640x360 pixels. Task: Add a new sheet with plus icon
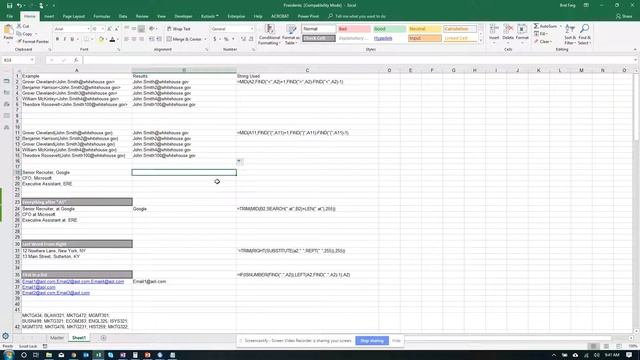tap(103, 338)
